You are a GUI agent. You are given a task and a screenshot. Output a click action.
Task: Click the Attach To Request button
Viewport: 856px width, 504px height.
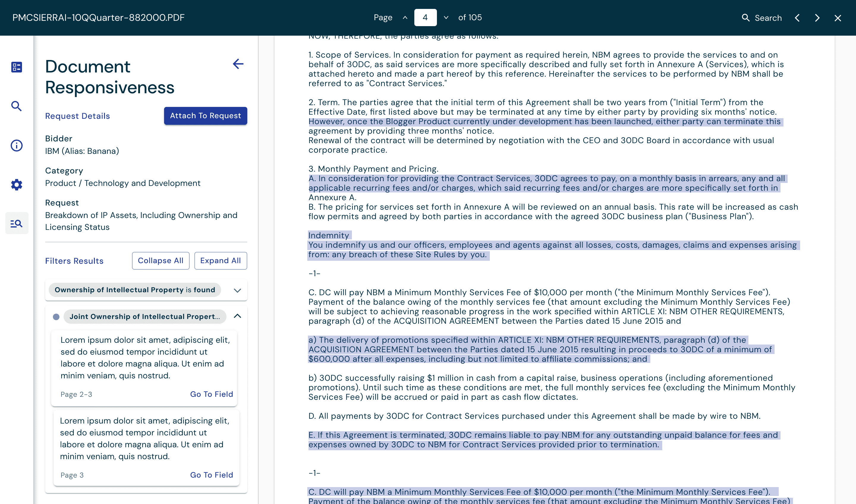(205, 116)
